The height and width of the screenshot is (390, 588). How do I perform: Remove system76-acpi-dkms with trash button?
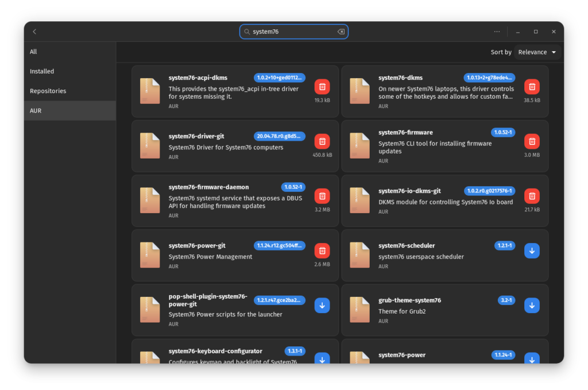coord(322,87)
